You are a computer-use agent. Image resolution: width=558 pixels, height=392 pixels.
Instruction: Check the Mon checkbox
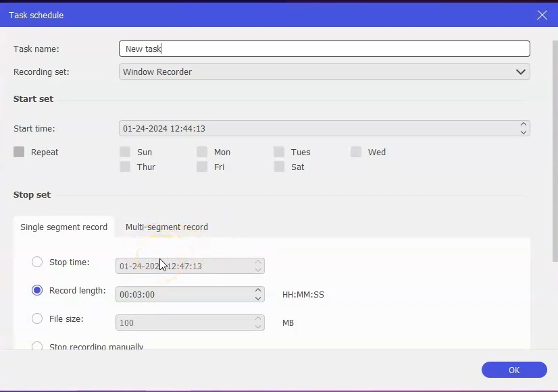[202, 152]
